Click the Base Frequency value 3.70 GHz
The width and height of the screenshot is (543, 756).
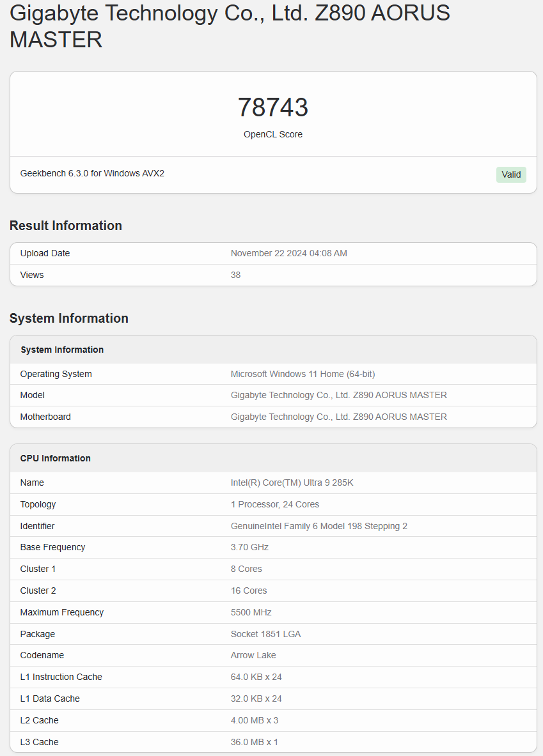click(249, 547)
